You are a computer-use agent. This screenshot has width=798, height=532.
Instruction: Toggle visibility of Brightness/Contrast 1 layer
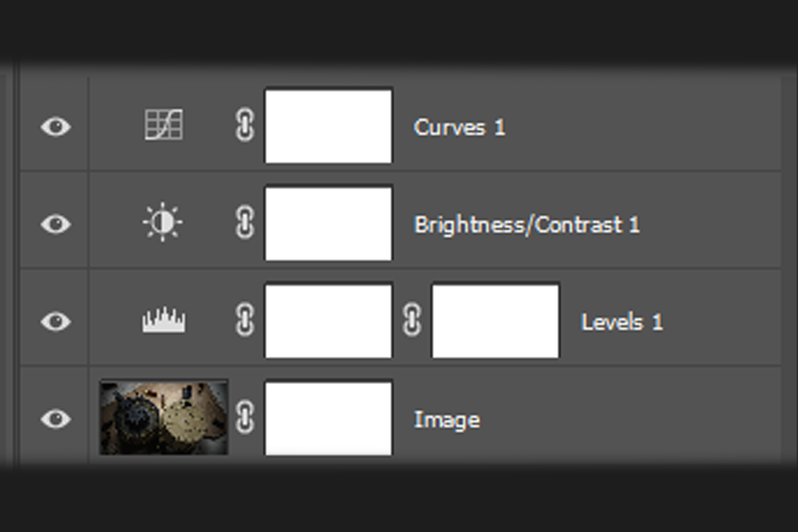(x=56, y=224)
